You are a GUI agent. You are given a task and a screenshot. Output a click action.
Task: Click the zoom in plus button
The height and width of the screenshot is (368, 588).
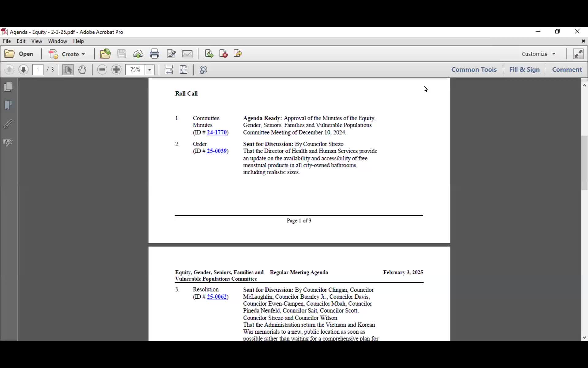tap(116, 70)
